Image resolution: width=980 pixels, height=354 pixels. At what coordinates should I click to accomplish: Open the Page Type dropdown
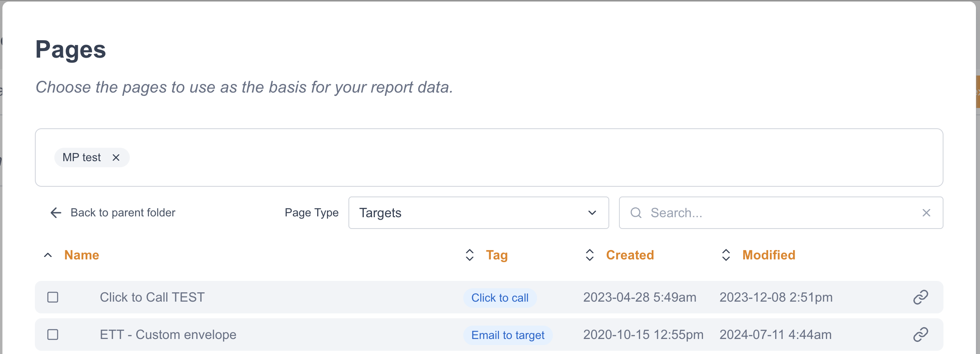pyautogui.click(x=478, y=213)
